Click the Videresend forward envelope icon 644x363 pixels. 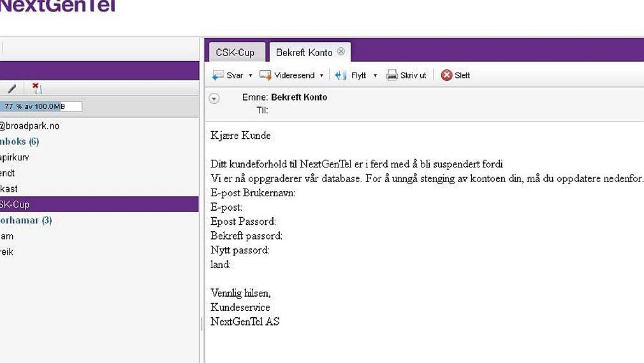(x=265, y=75)
